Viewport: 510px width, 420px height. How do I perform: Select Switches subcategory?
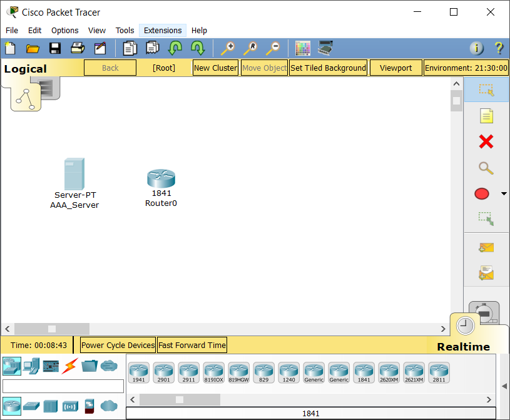pos(31,406)
